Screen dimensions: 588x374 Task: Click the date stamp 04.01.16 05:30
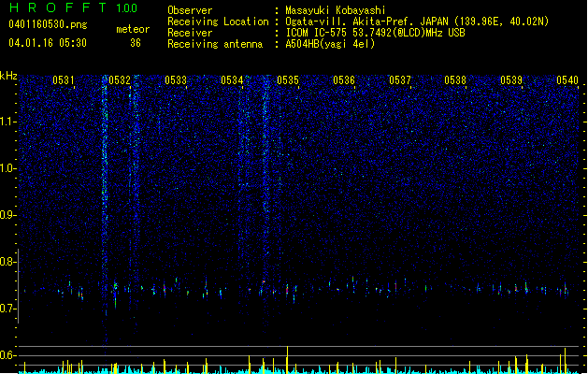(x=48, y=43)
